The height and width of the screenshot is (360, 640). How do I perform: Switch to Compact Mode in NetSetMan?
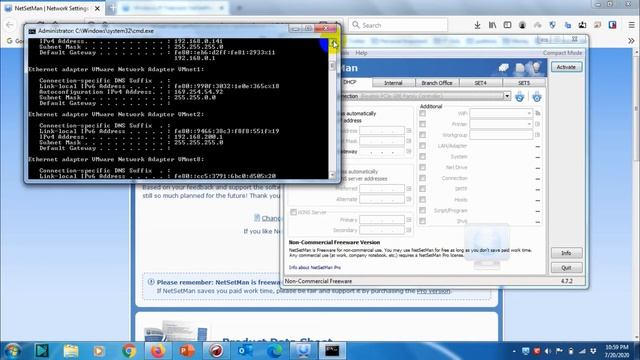[x=562, y=53]
